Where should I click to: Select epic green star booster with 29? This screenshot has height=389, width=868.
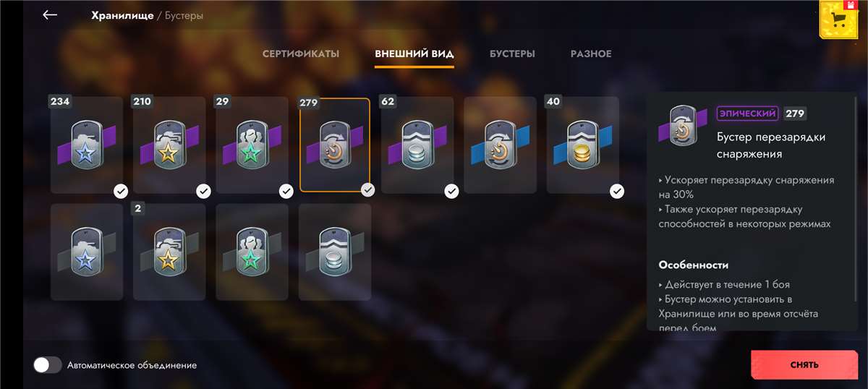point(252,145)
